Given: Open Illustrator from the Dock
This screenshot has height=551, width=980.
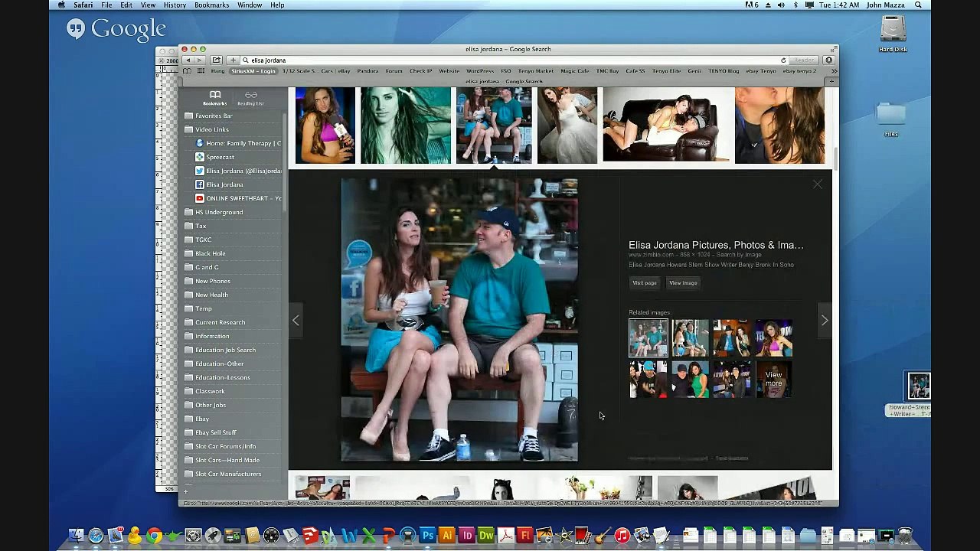Looking at the screenshot, I should (447, 536).
